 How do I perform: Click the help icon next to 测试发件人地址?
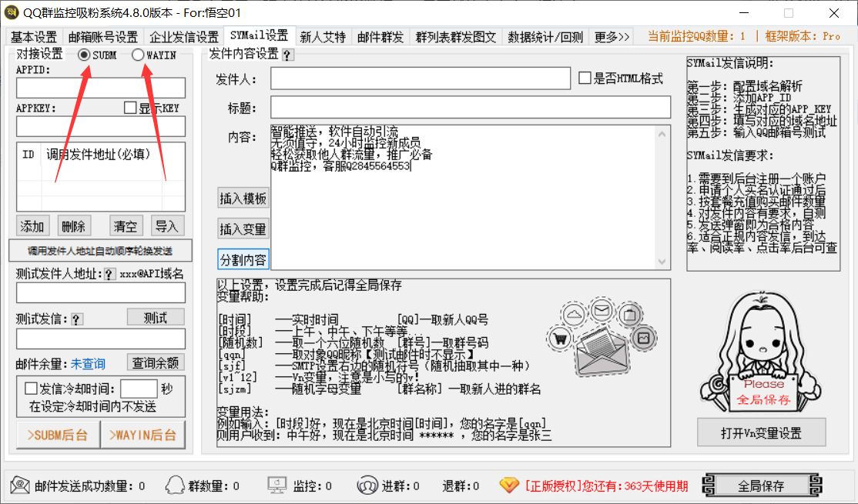pyautogui.click(x=109, y=275)
